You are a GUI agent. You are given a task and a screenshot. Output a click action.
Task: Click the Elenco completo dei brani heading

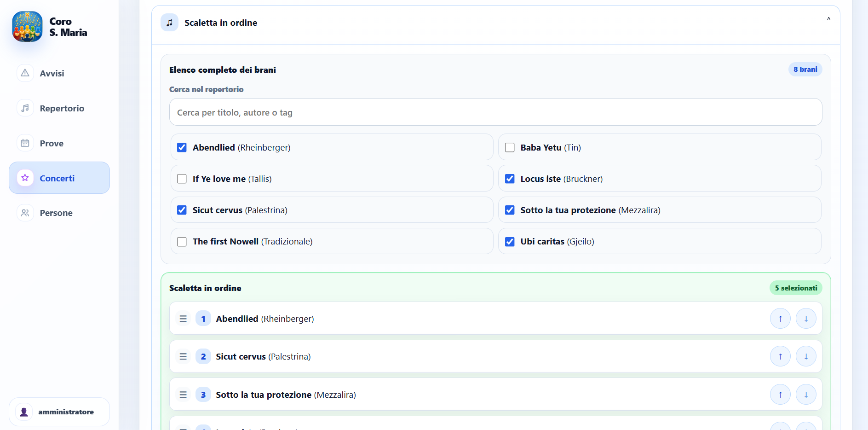pos(223,70)
